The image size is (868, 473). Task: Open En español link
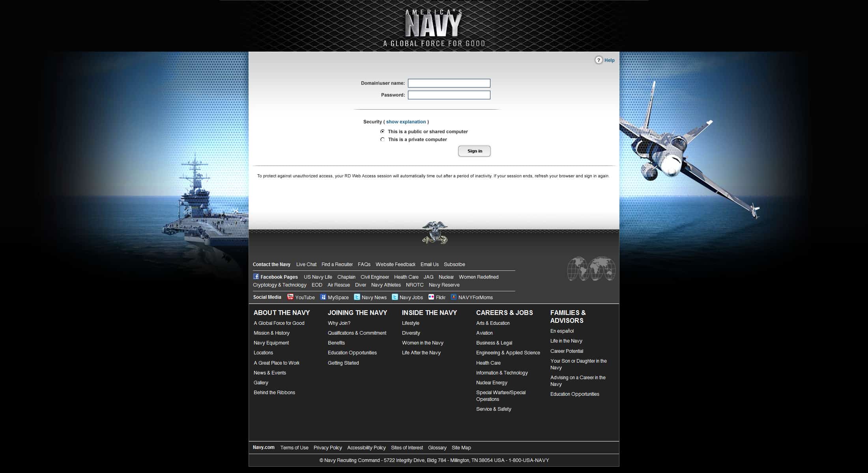click(562, 331)
